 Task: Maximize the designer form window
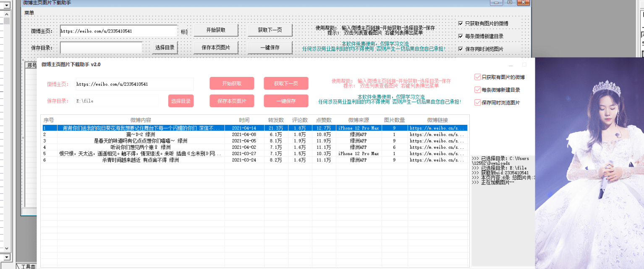pyautogui.click(x=510, y=3)
